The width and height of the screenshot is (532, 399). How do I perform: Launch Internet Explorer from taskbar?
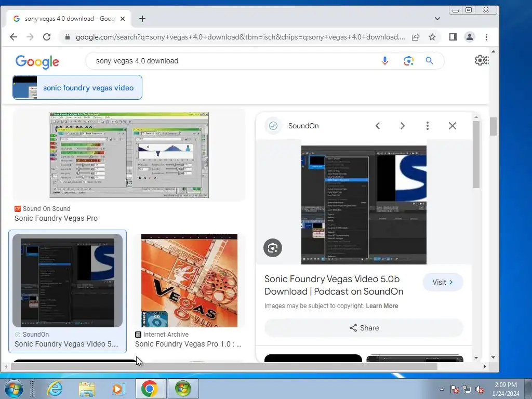(x=55, y=389)
